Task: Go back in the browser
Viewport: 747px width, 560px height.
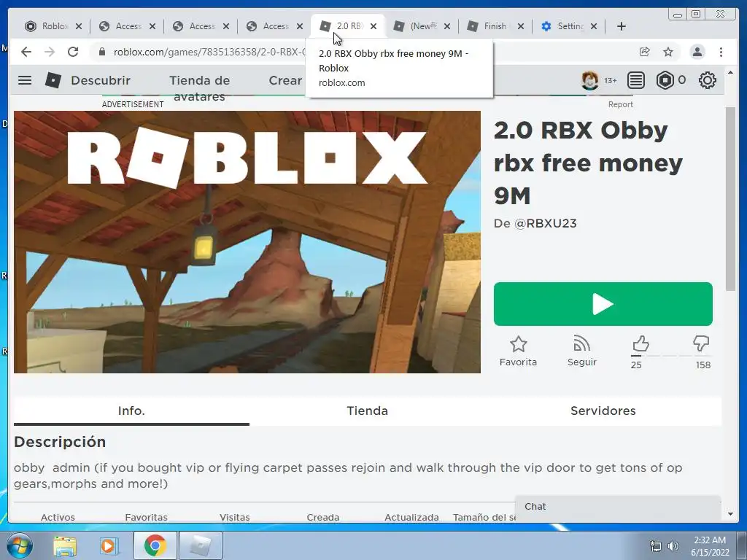Action: tap(26, 52)
